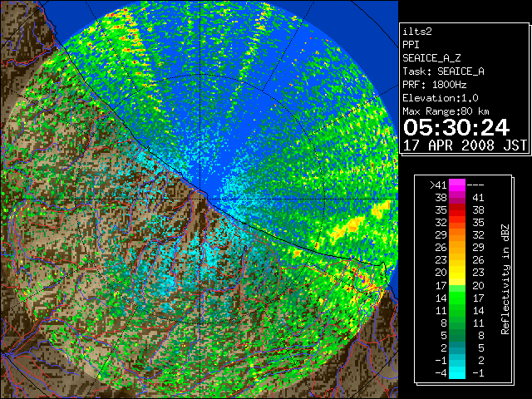
Task: Click the cyan -4 dBZ legend swatch
Action: (x=457, y=372)
